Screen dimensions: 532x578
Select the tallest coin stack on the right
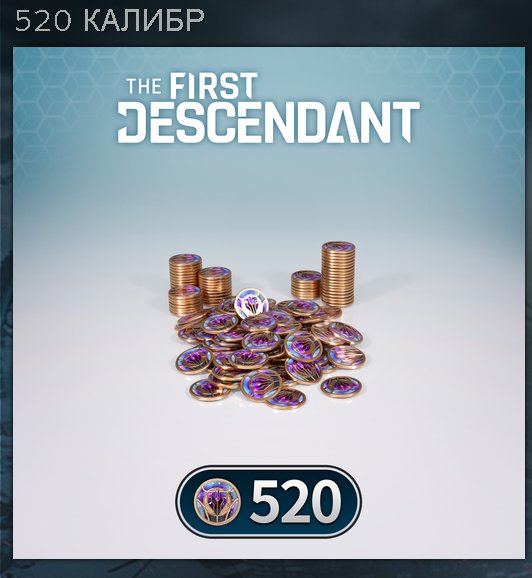(338, 273)
